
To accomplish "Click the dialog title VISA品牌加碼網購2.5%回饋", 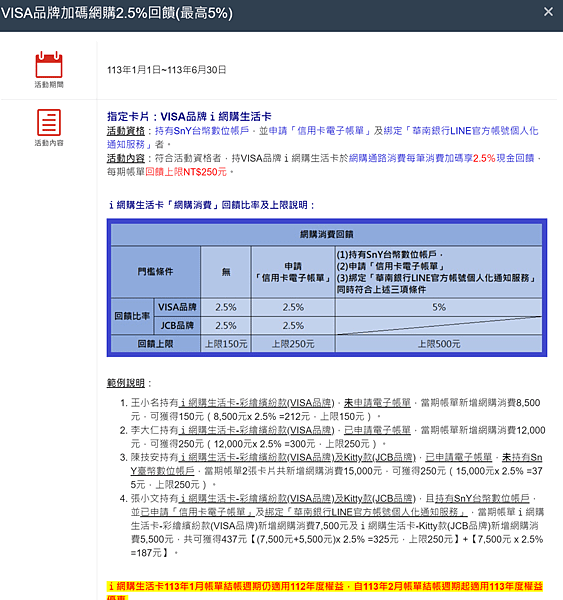I will coord(117,13).
